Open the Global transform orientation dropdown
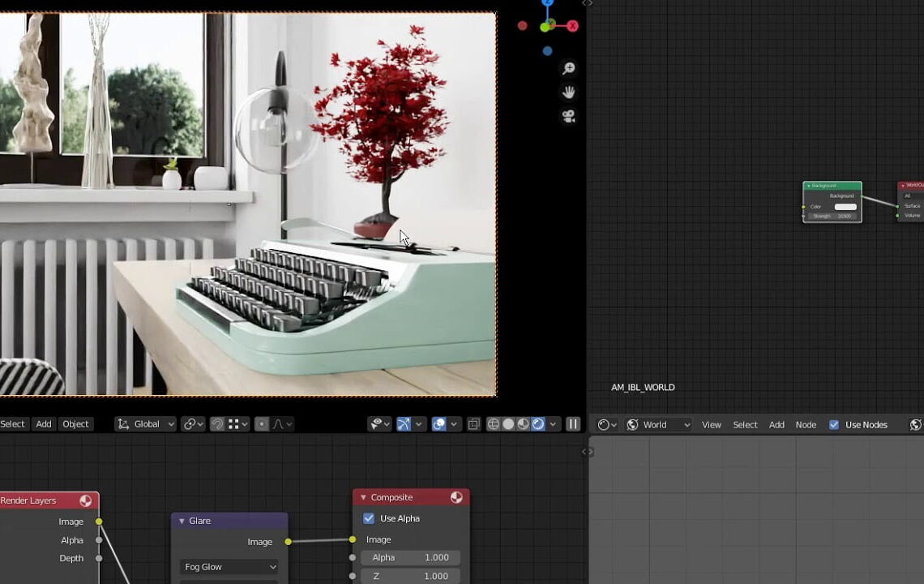Screen dimensions: 924x584 pyautogui.click(x=146, y=424)
